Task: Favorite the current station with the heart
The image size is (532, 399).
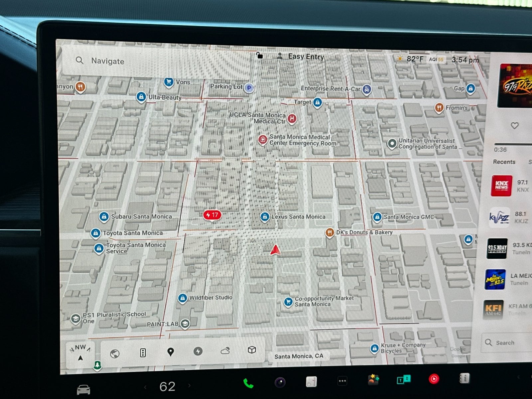Action: (x=514, y=126)
